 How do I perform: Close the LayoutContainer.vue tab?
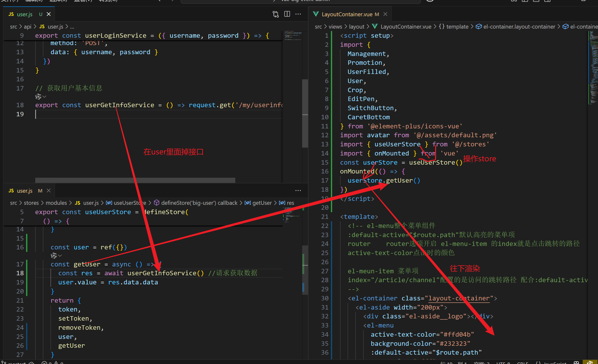[385, 14]
